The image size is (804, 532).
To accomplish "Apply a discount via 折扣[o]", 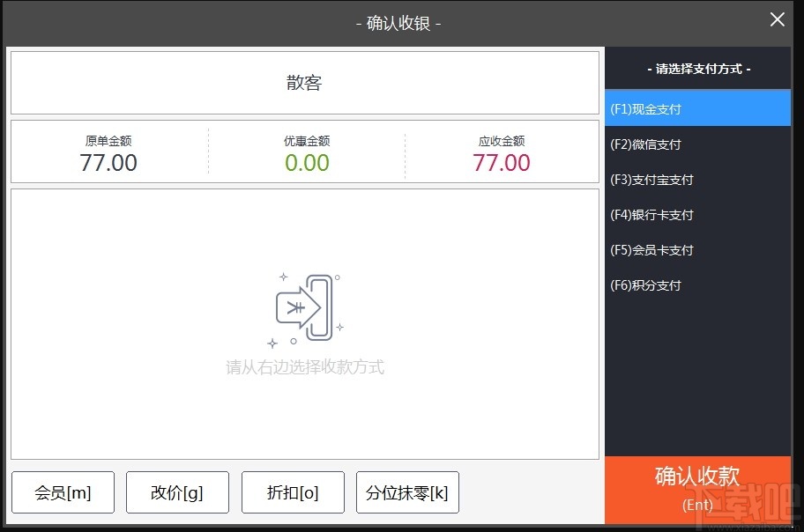I will 293,492.
